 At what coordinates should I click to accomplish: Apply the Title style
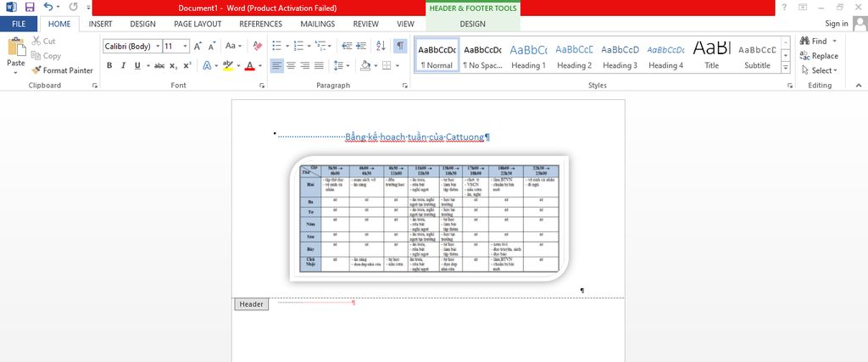point(711,54)
